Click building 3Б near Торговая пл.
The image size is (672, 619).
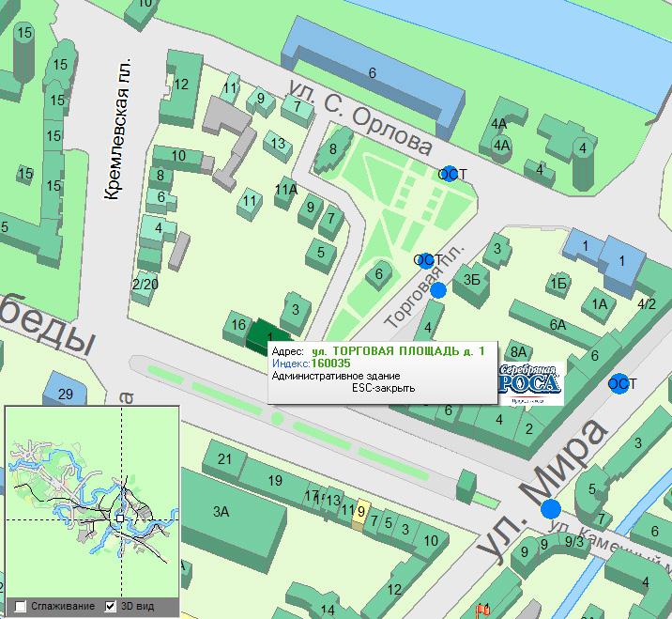click(474, 282)
